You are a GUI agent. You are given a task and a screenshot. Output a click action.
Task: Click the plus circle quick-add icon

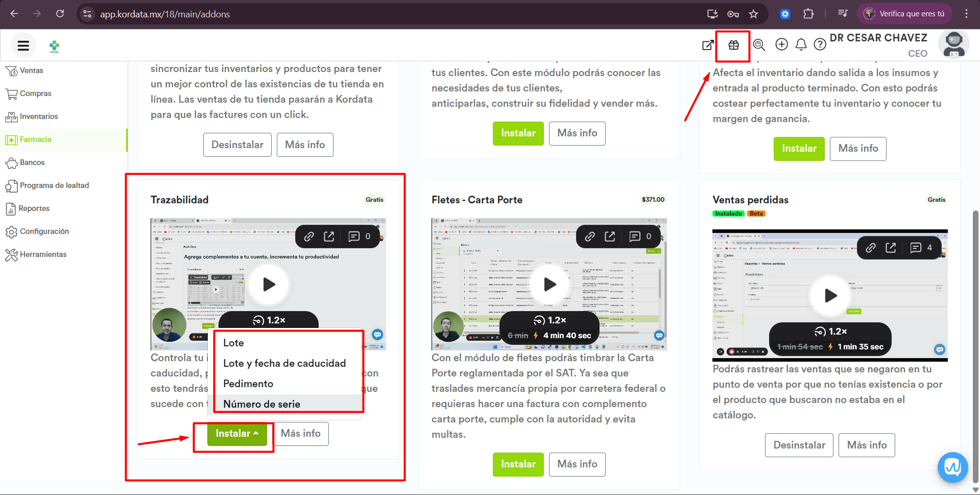781,44
